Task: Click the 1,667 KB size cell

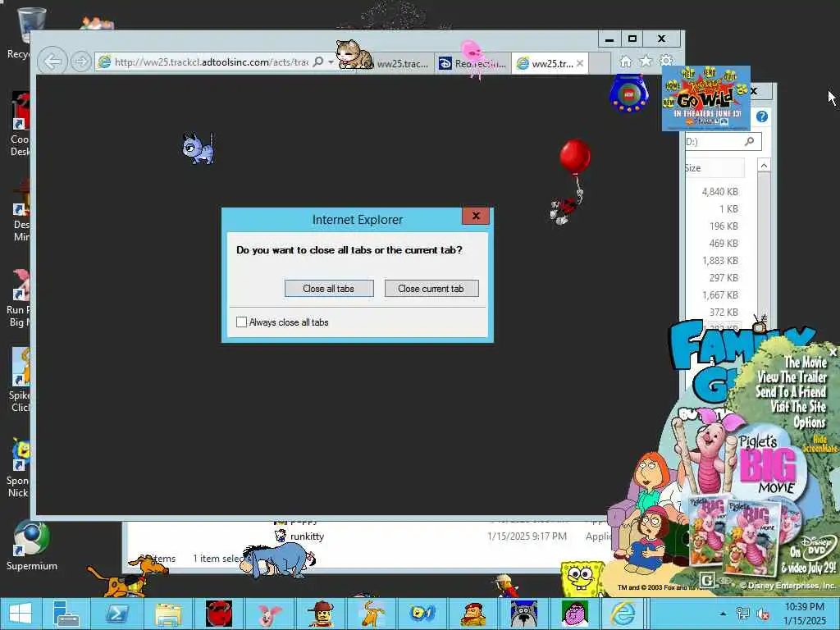Action: (719, 294)
